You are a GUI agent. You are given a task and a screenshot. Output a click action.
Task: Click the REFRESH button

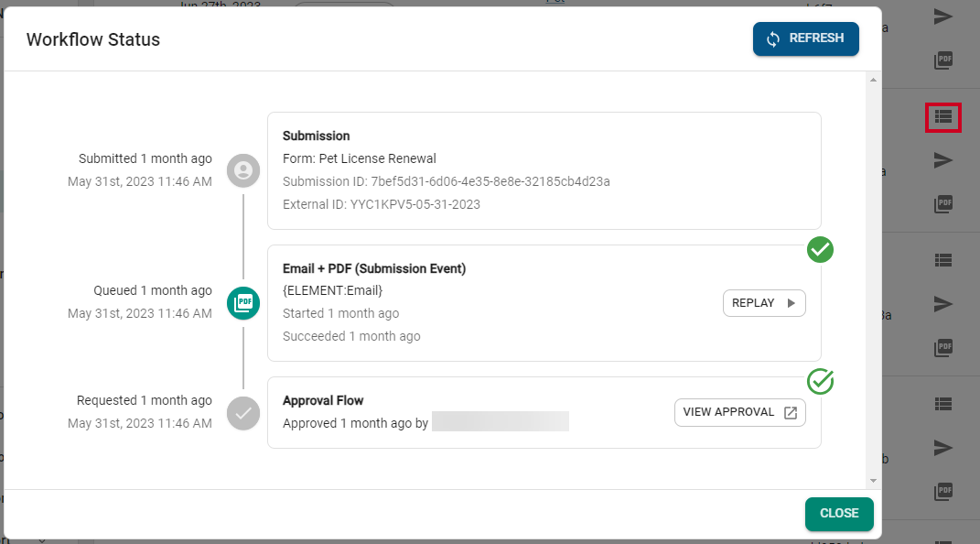point(805,38)
